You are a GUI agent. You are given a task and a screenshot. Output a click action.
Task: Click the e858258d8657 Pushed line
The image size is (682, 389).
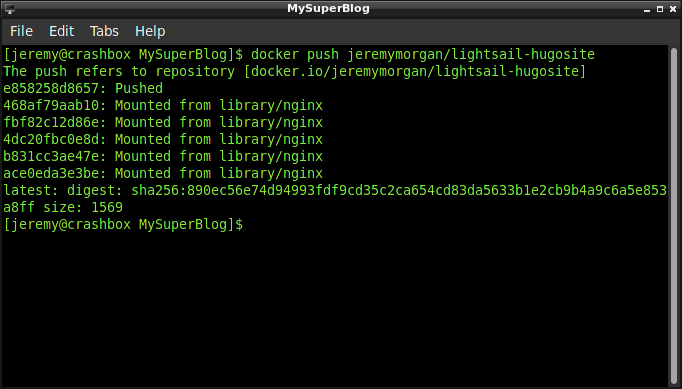[x=83, y=88]
